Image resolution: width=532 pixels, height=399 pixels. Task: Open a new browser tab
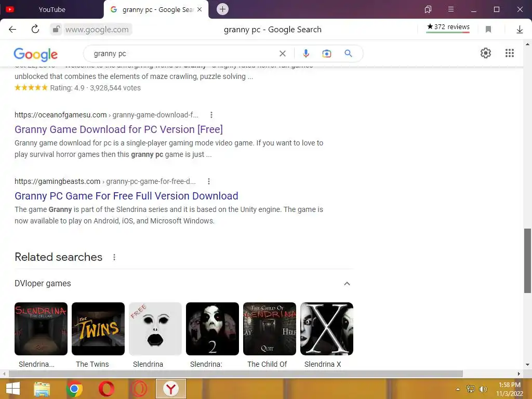pyautogui.click(x=222, y=9)
